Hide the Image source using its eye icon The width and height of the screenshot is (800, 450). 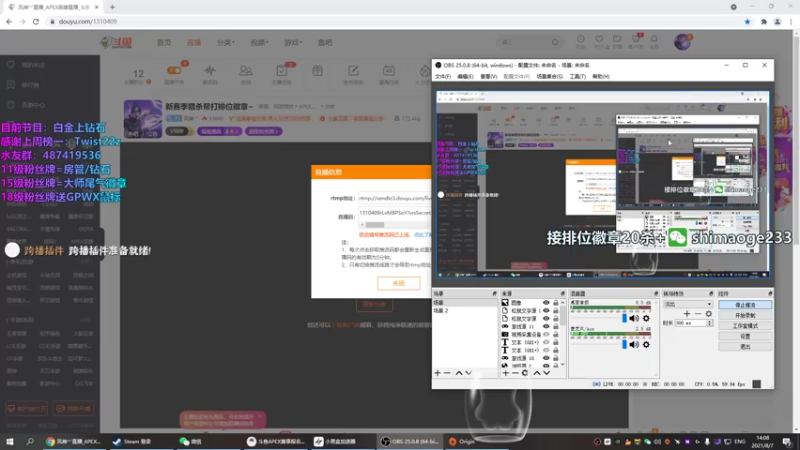[546, 303]
